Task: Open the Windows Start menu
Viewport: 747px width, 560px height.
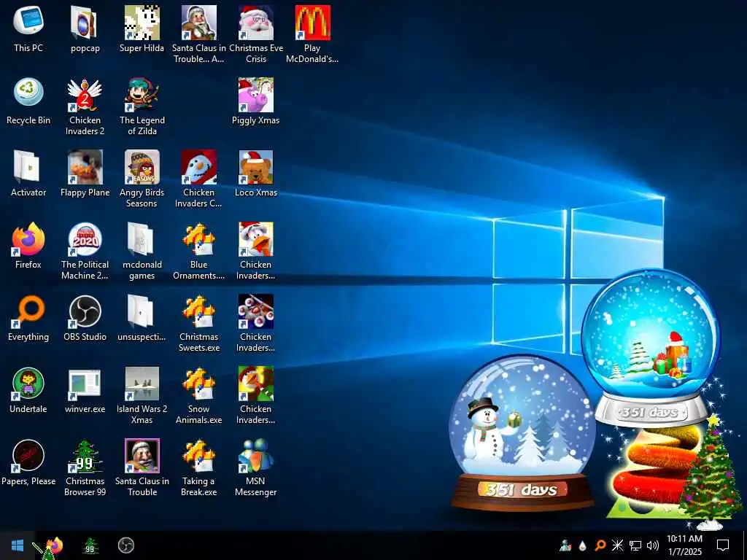Action: pyautogui.click(x=18, y=545)
